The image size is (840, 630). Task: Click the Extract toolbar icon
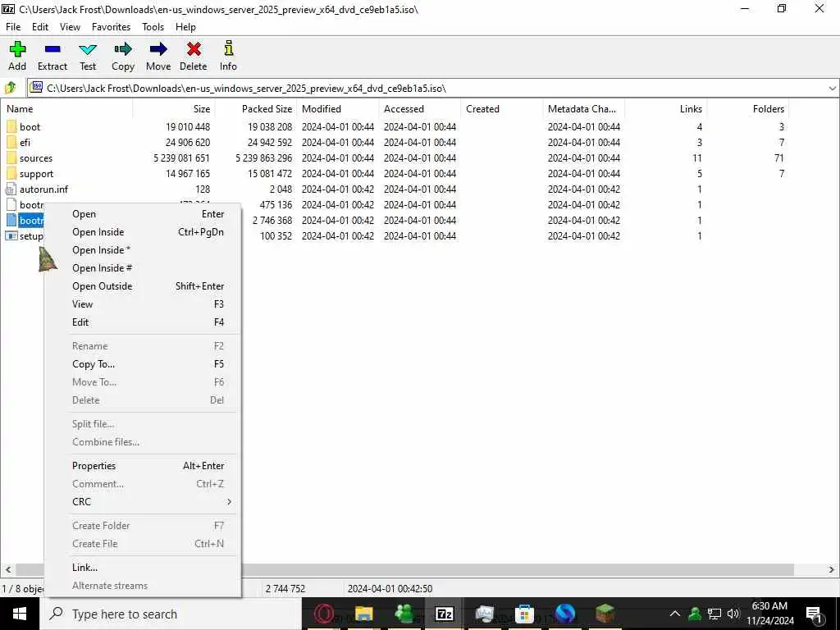(x=52, y=49)
